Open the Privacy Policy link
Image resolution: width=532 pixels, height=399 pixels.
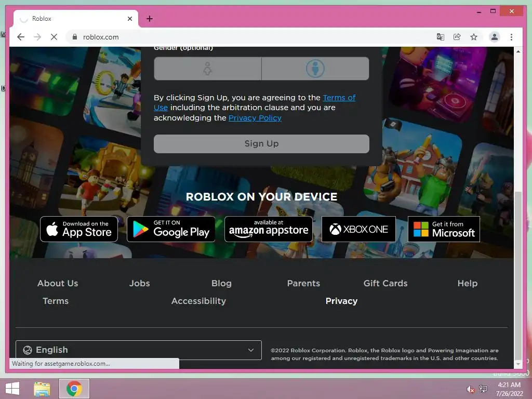(x=255, y=118)
